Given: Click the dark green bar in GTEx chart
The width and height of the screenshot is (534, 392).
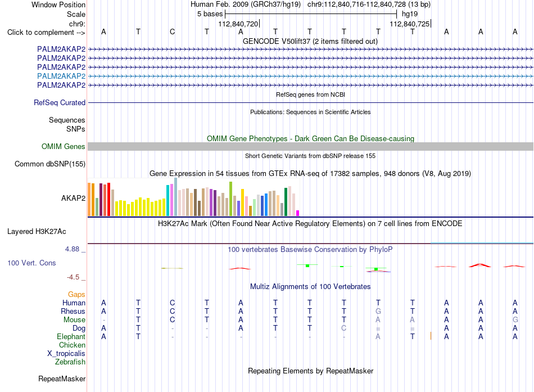Looking at the screenshot, I should point(286,202).
